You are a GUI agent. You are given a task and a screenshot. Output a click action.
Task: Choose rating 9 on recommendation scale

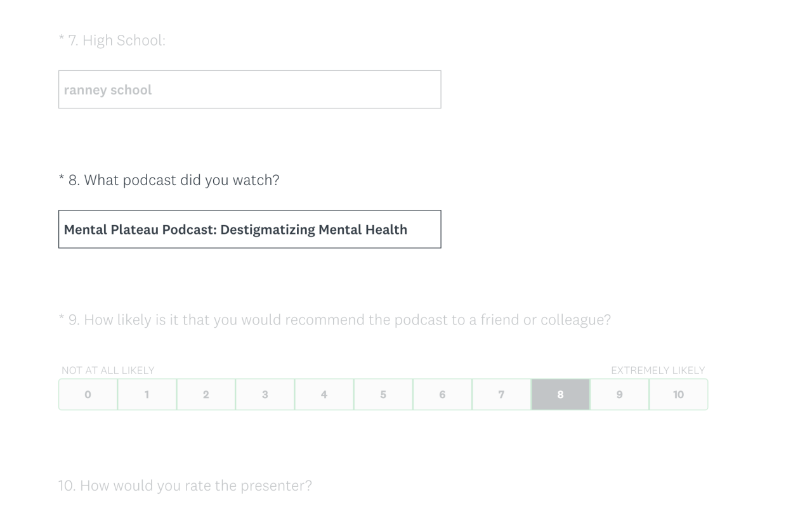pyautogui.click(x=619, y=394)
